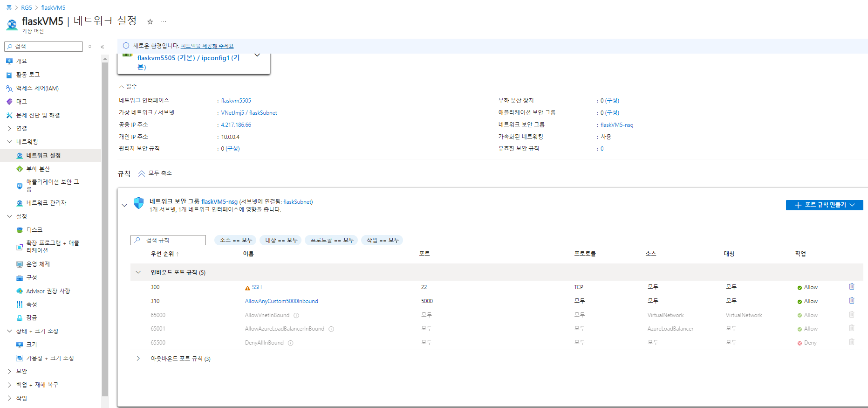Click 모두 축소 collapse all
868x408 pixels.
click(156, 173)
